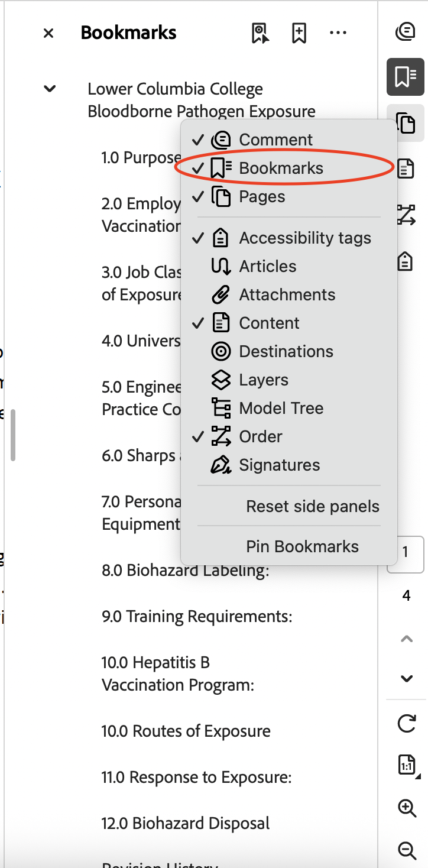Open the Comment panel from the right rail
The width and height of the screenshot is (428, 868).
coord(405,32)
